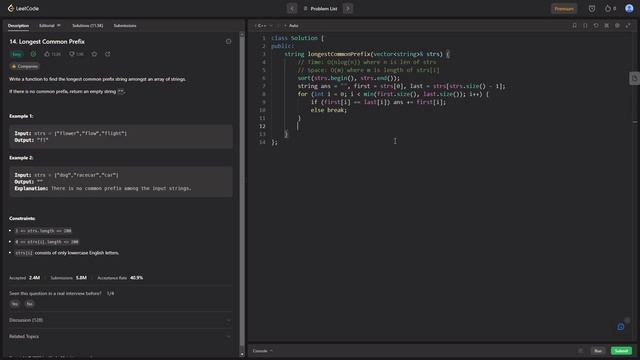640x360 pixels.
Task: Open the C++ language dropdown
Action: pos(263,25)
